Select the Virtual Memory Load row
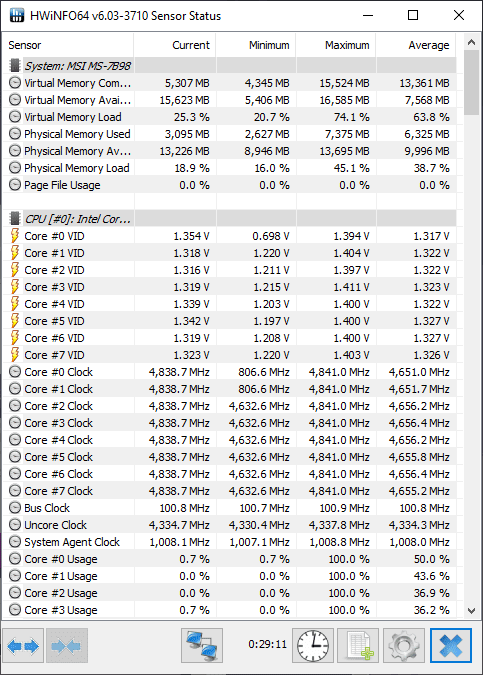 (232, 117)
